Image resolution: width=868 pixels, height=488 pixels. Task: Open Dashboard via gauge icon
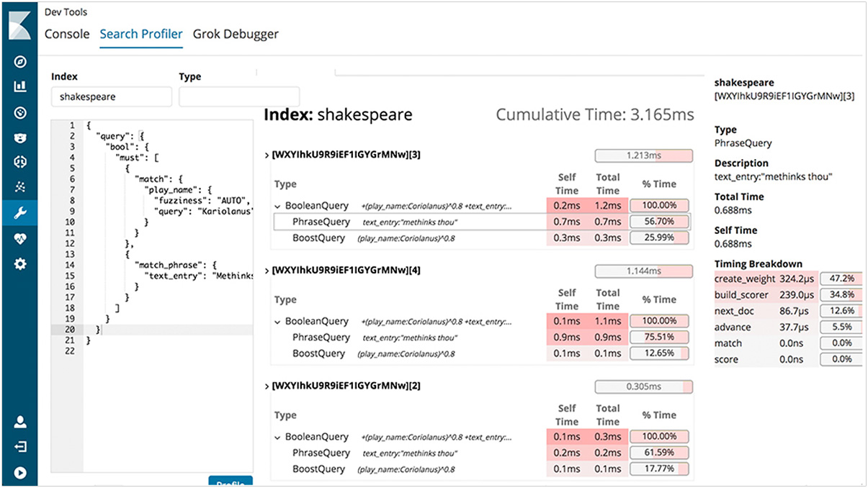click(20, 112)
